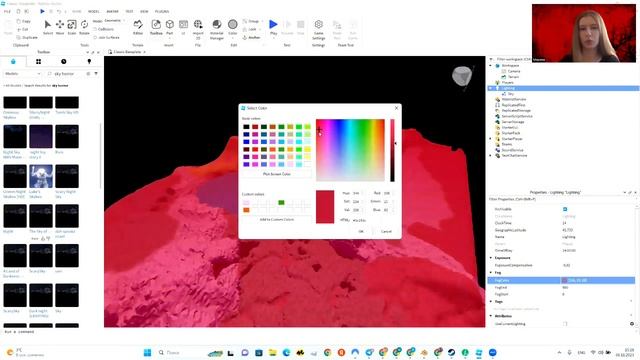
Task: Select the Sky item under Lighting
Action: click(511, 94)
